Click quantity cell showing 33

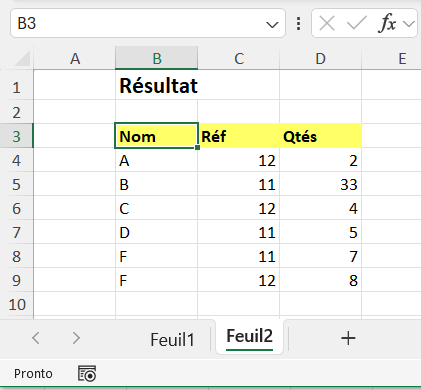321,184
